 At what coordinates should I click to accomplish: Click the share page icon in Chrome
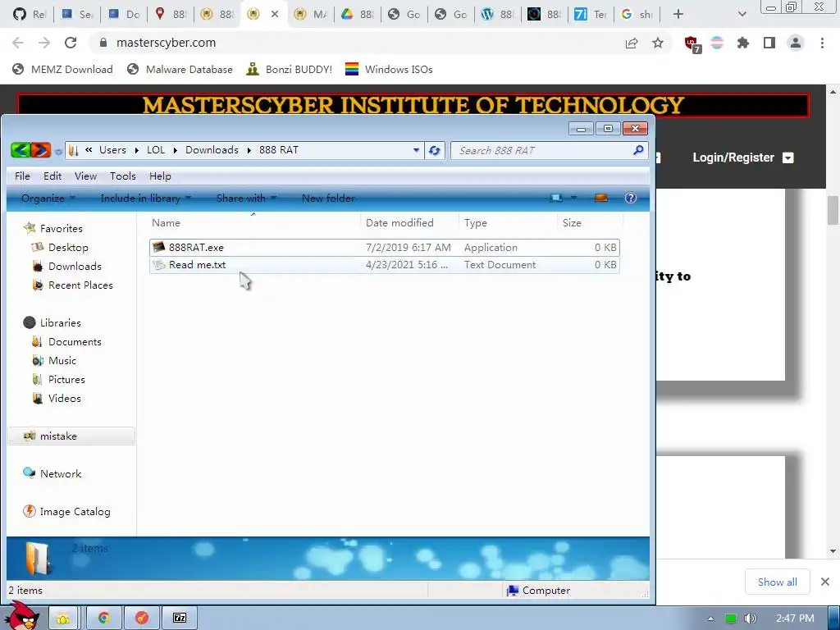(632, 43)
